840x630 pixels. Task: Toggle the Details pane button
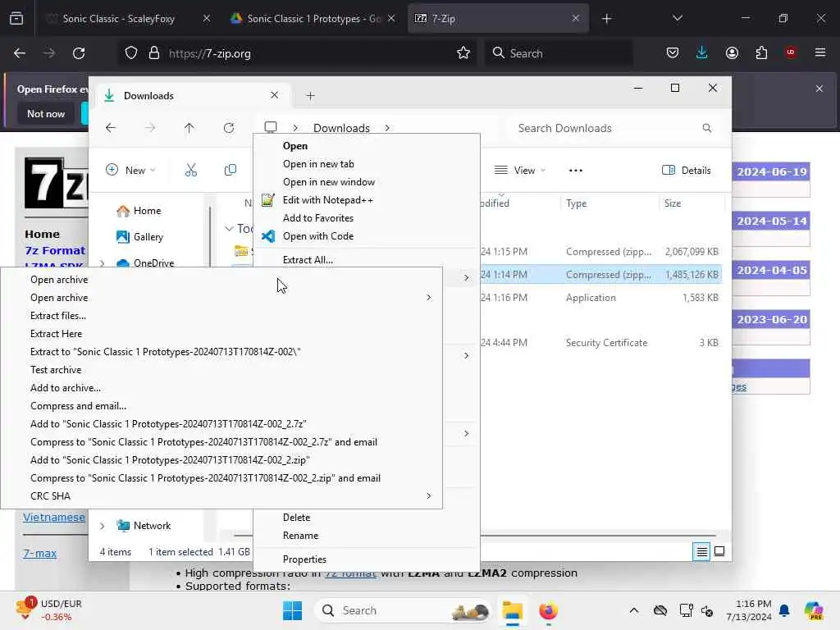(687, 171)
